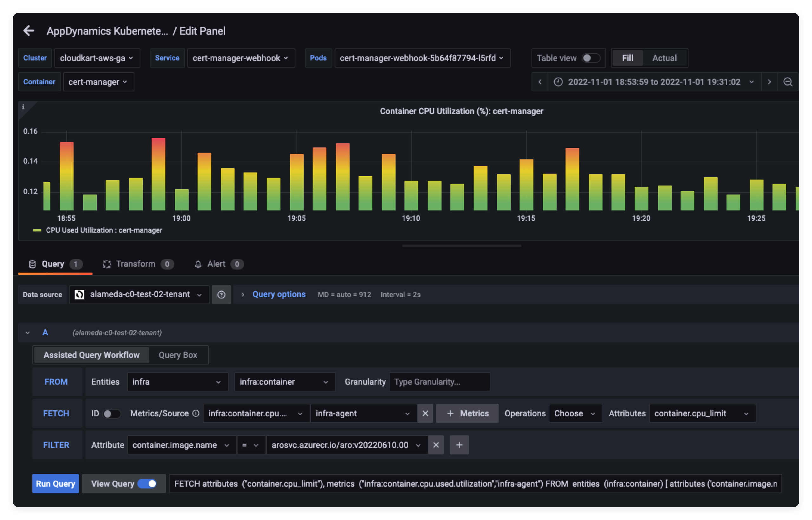Remove the container.image.name filter
812x520 pixels.
436,445
